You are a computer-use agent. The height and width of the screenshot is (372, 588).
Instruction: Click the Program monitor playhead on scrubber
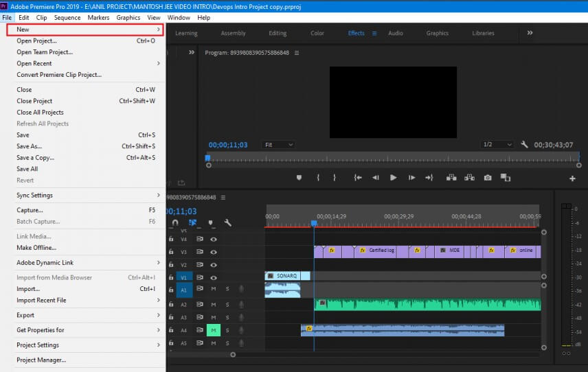207,158
